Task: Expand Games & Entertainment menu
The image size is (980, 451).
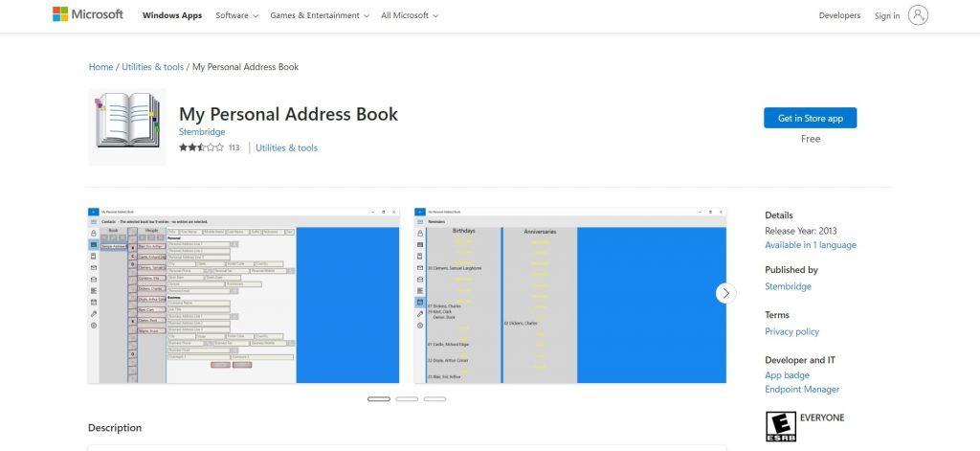Action: tap(320, 15)
